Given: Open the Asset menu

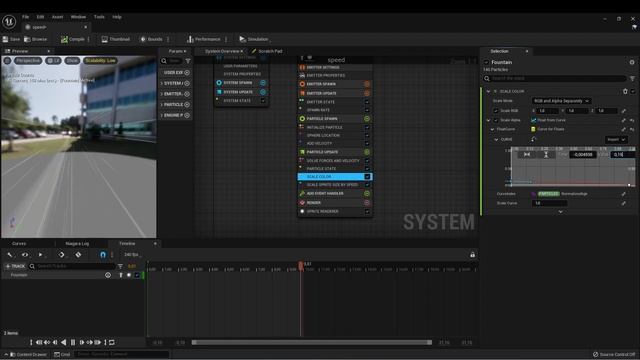Looking at the screenshot, I should coord(58,17).
